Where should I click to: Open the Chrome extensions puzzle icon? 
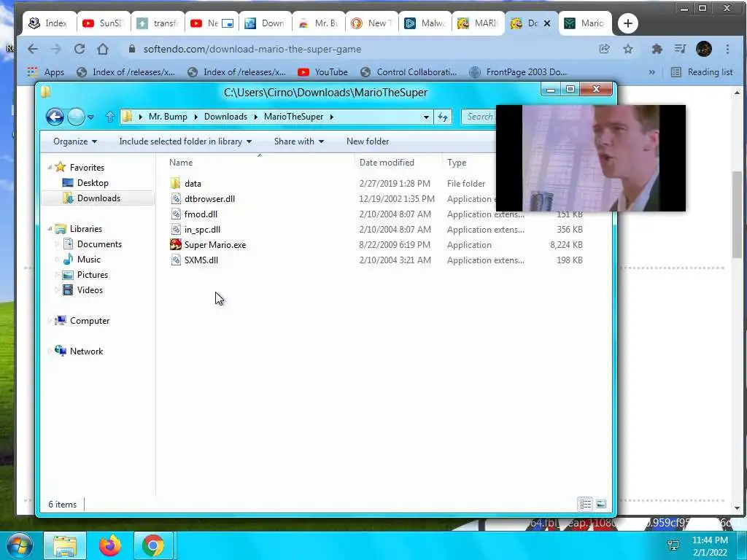(x=657, y=49)
